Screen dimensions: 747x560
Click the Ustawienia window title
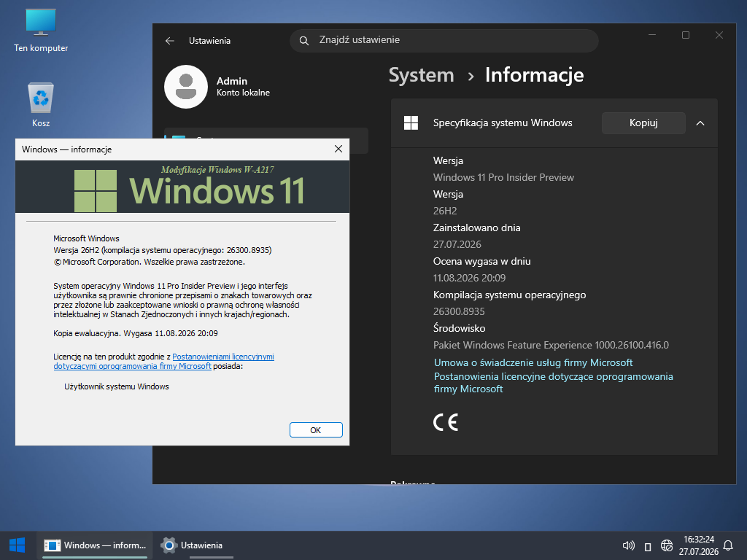[209, 41]
